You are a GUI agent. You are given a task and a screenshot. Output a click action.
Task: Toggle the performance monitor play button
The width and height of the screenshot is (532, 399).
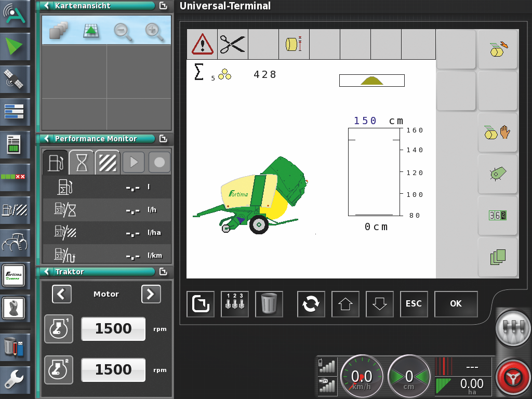pyautogui.click(x=134, y=163)
